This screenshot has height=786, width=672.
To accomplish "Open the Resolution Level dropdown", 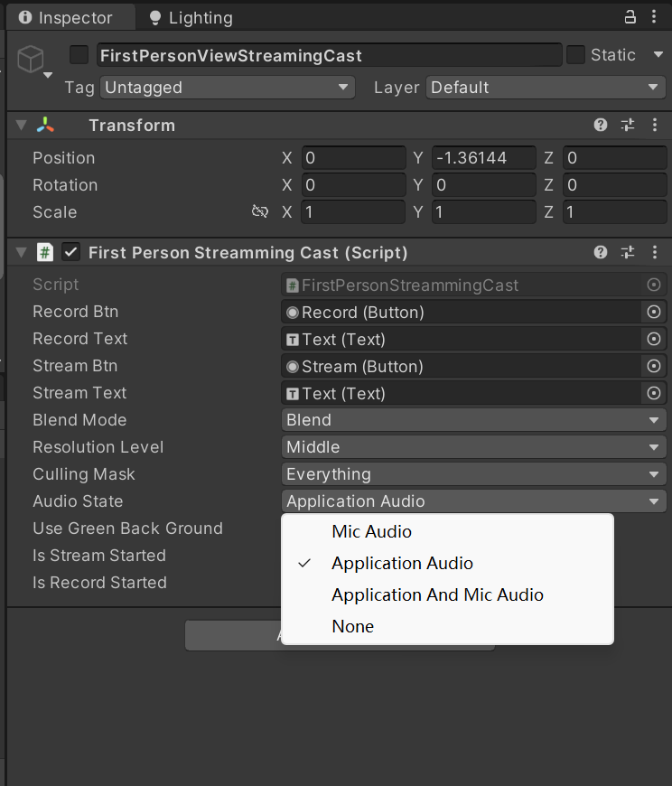I will pyautogui.click(x=473, y=447).
